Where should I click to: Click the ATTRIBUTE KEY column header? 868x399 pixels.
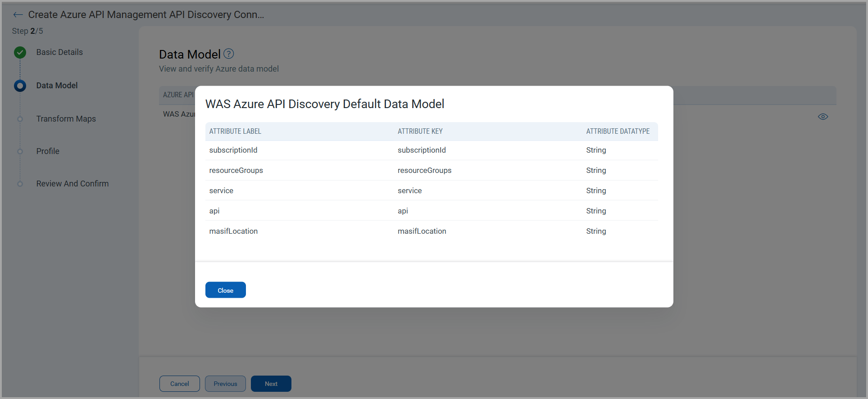(x=420, y=131)
